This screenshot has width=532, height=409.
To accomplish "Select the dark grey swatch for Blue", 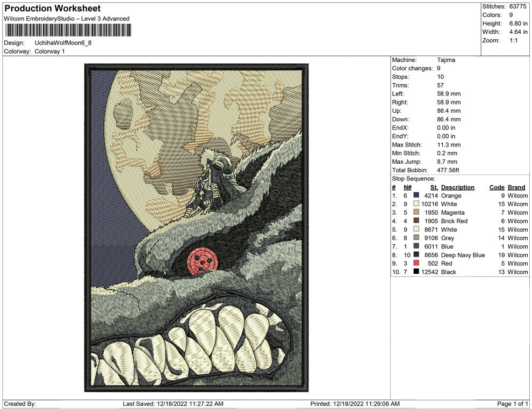I will (x=416, y=246).
